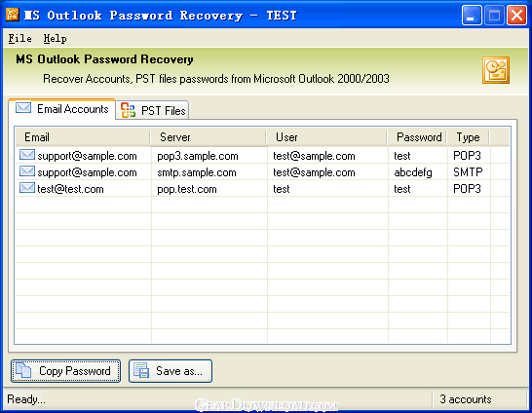This screenshot has height=413, width=532.
Task: Sort by the Email column header
Action: 83,137
